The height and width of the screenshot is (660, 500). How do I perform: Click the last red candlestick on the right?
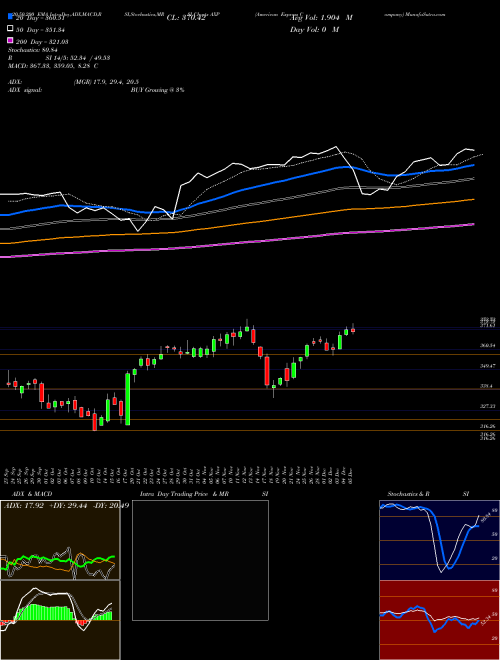353,330
